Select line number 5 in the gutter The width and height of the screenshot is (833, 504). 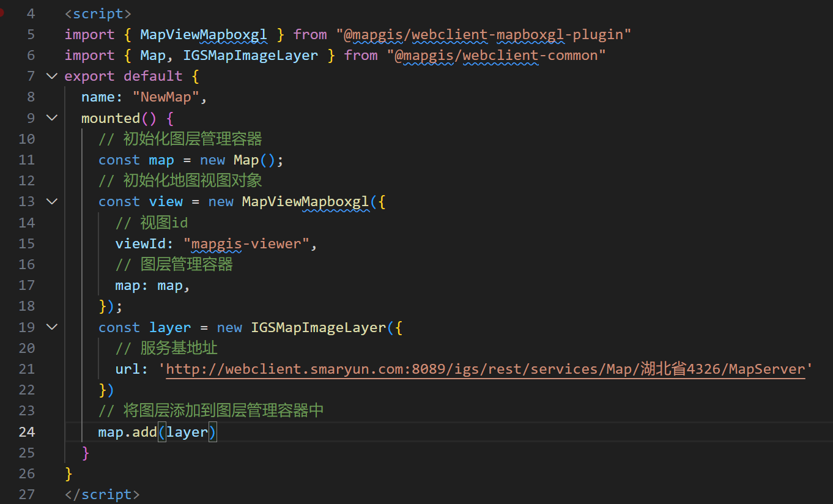pyautogui.click(x=31, y=34)
